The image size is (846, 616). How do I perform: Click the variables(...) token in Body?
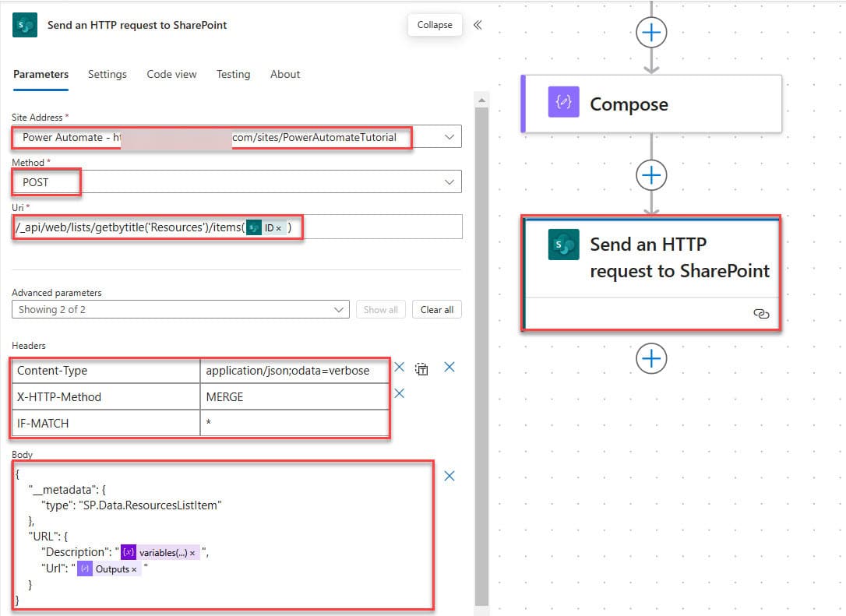tap(160, 552)
